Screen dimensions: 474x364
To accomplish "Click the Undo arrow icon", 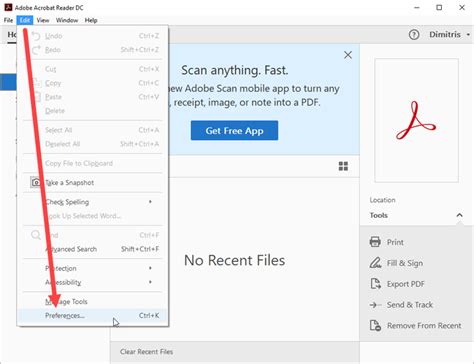I will click(x=36, y=36).
